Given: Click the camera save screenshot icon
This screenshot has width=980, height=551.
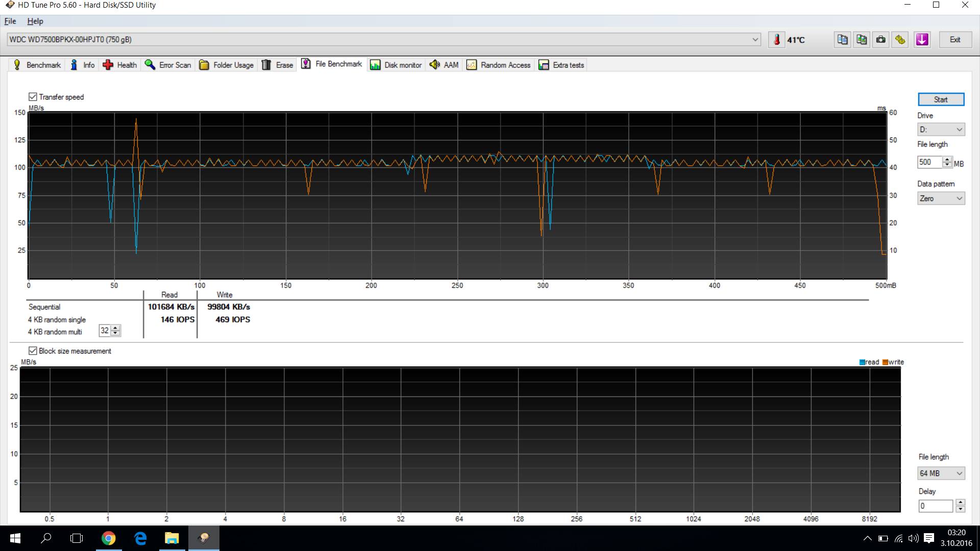Looking at the screenshot, I should pos(881,39).
